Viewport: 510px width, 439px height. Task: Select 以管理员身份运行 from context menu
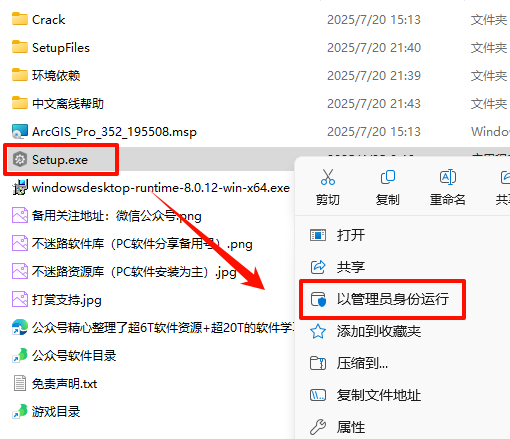tap(382, 299)
